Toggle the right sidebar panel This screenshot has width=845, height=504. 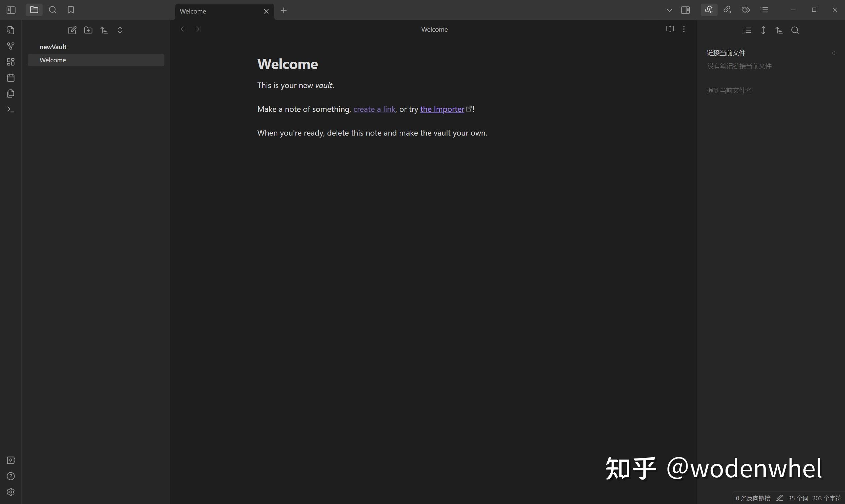pos(685,10)
